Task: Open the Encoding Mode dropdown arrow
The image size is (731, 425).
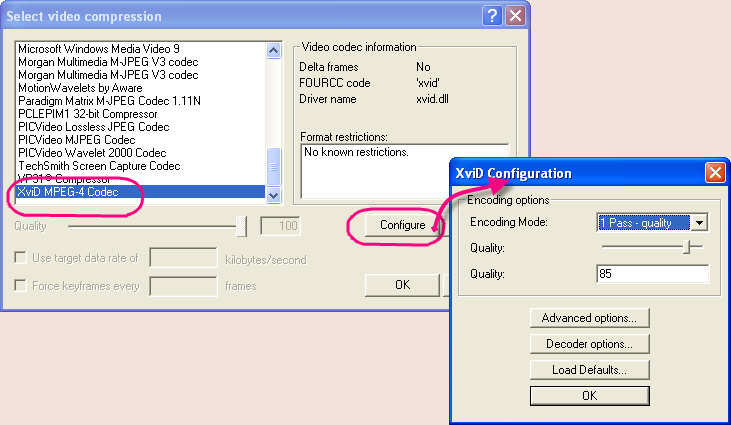Action: click(x=699, y=223)
